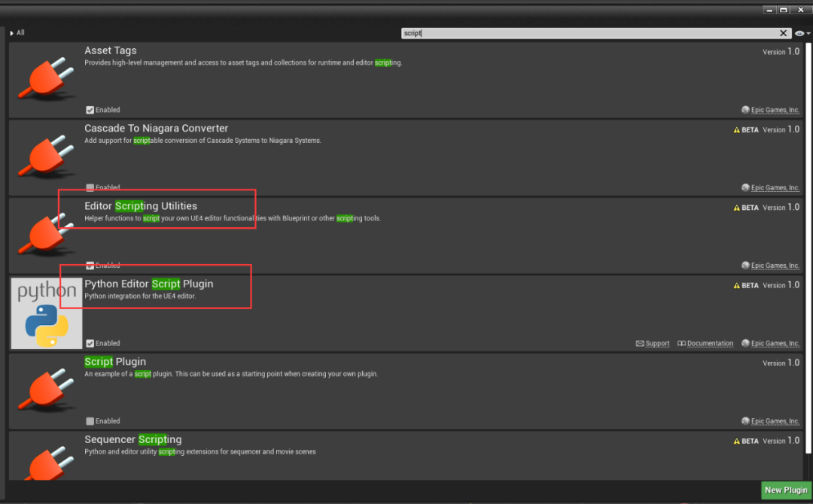Click the plugin list vertical scrollbar
Image resolution: width=813 pixels, height=504 pixels.
(x=808, y=247)
